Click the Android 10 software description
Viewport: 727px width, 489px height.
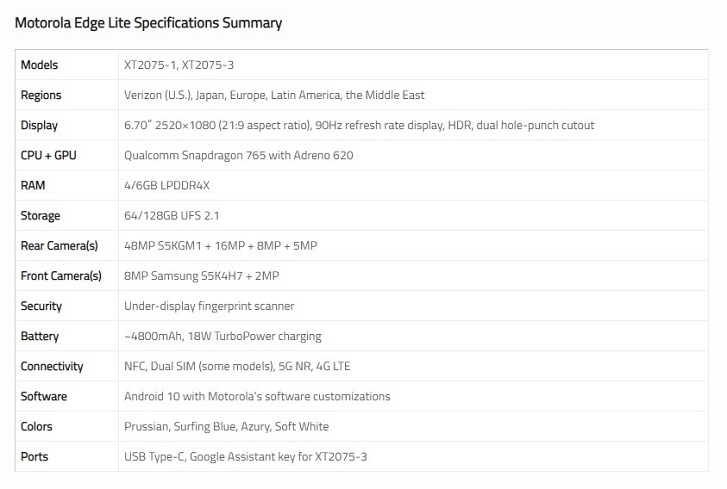257,396
